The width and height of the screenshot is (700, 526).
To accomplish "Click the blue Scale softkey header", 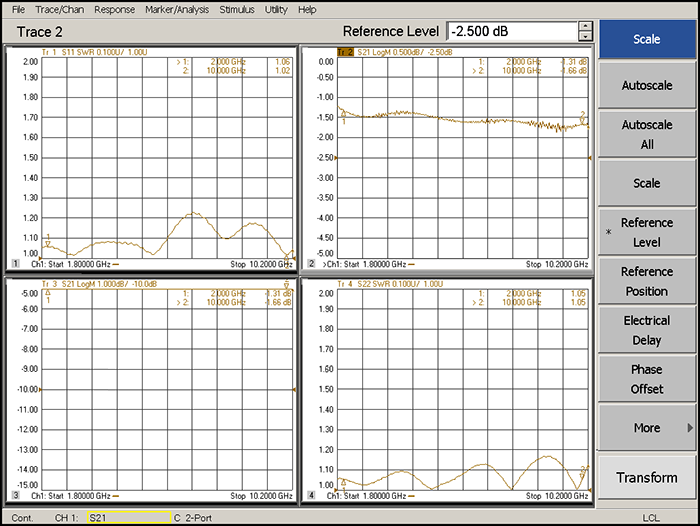I will (647, 39).
